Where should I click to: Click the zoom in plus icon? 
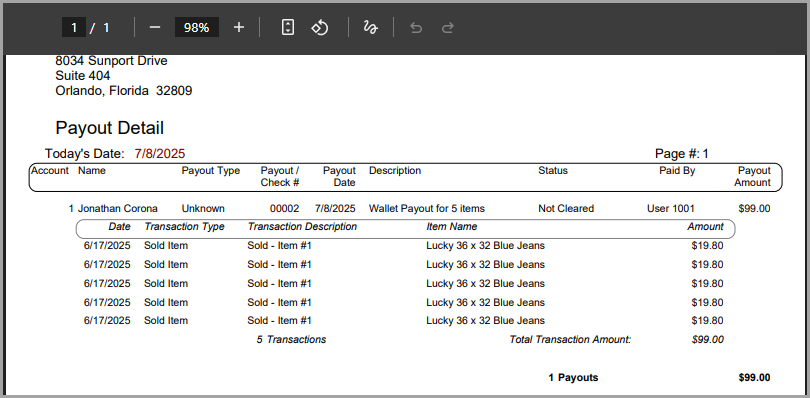[x=238, y=27]
